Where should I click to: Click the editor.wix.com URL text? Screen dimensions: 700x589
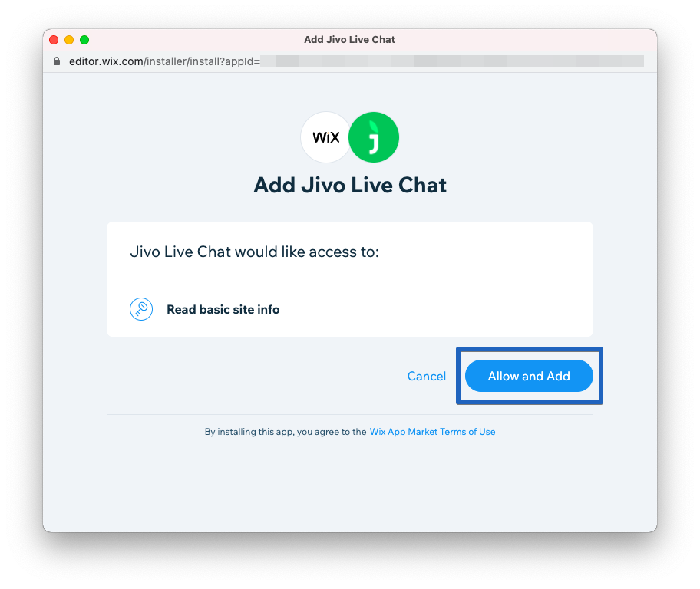click(x=164, y=61)
